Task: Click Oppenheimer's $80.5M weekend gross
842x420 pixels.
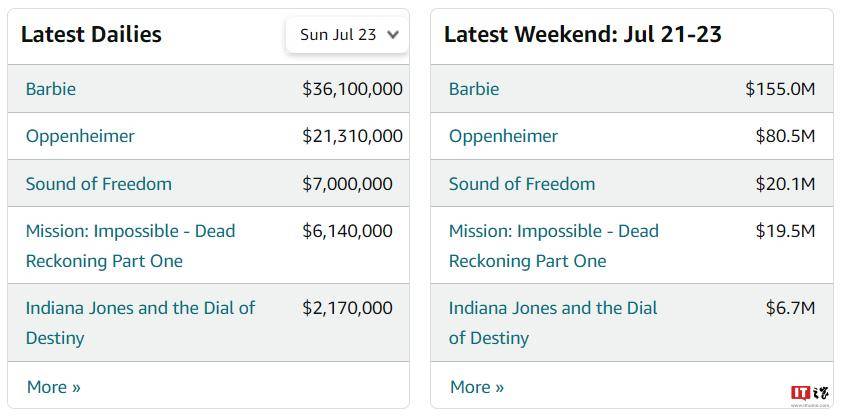Action: click(x=786, y=136)
